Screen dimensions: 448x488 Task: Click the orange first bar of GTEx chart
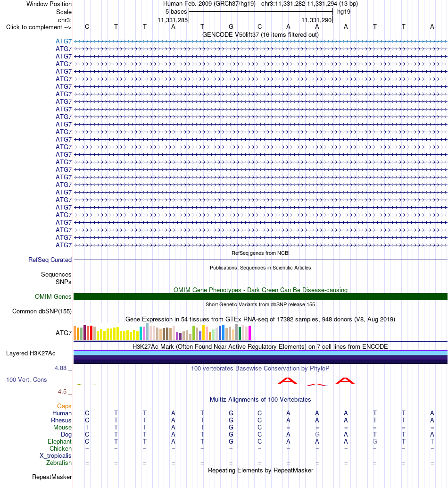coord(75,333)
